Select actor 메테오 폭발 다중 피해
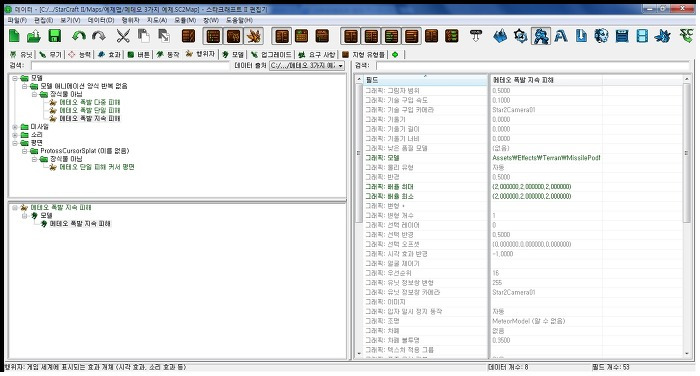The width and height of the screenshot is (700, 376). 90,102
